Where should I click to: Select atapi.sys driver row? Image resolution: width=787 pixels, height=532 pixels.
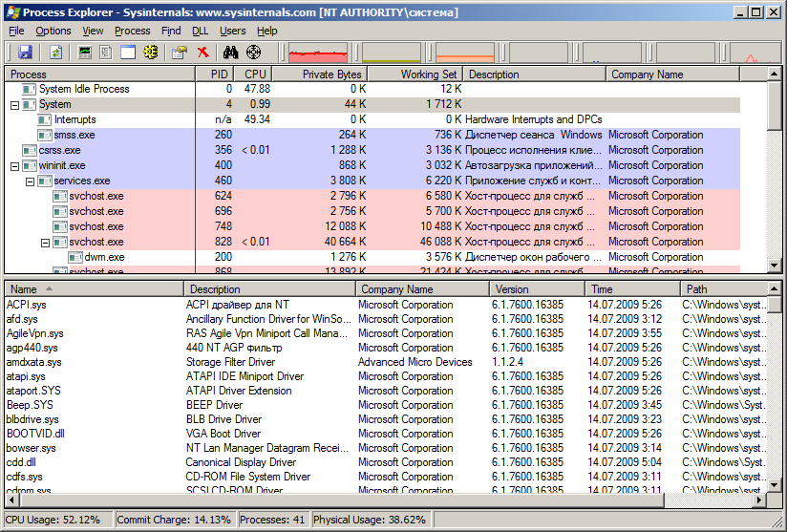386,376
